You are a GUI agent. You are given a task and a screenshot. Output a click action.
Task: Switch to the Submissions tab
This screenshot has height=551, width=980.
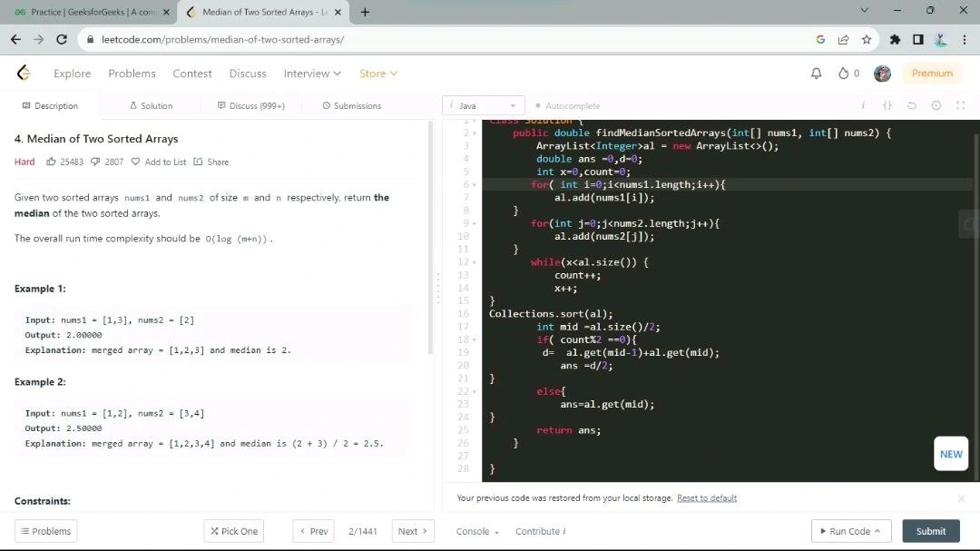tap(351, 105)
